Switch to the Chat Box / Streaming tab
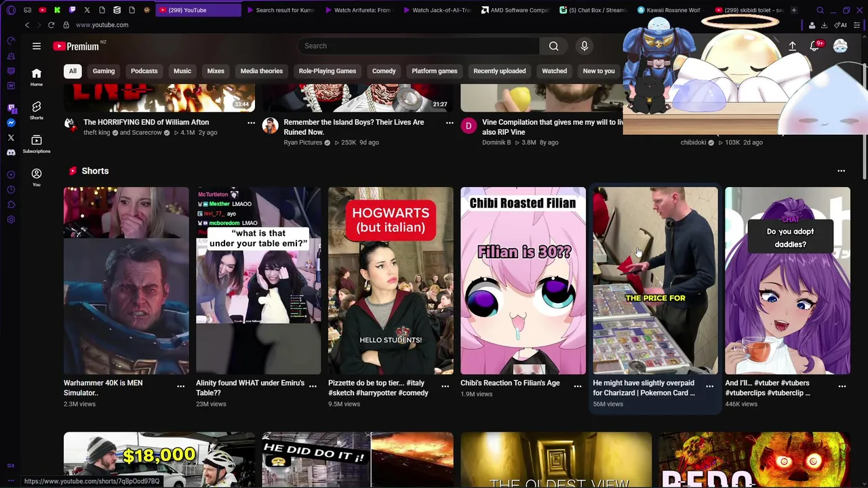 [594, 10]
